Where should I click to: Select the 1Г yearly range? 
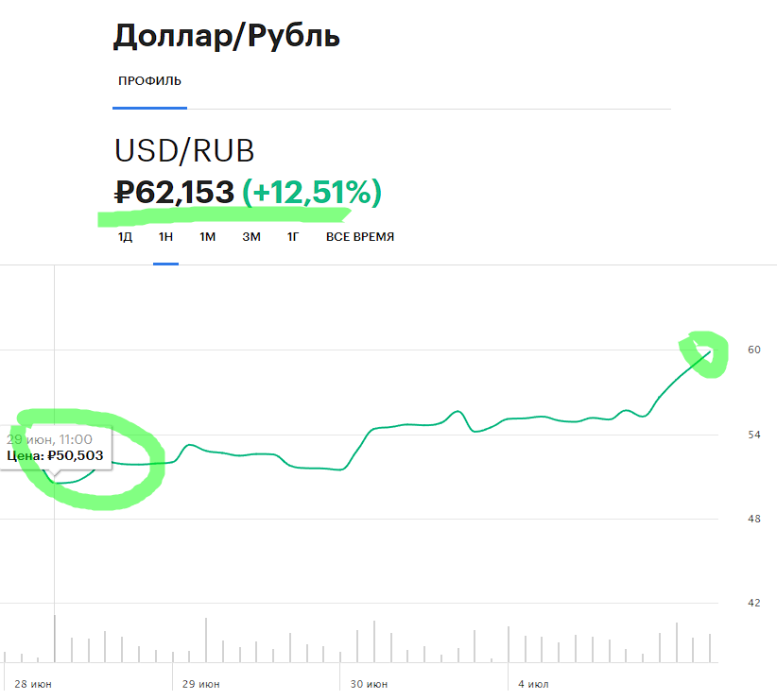tap(293, 237)
